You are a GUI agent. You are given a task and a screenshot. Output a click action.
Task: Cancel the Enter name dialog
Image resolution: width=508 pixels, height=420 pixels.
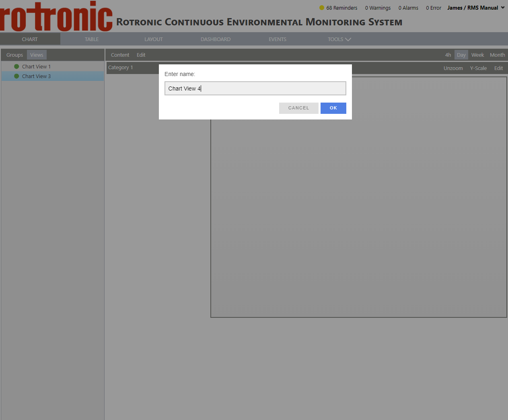[x=298, y=108]
